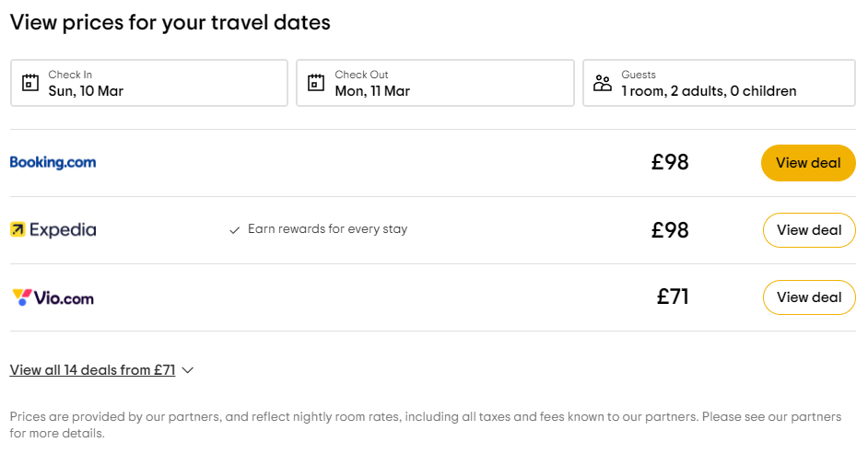Click the Expedia rewards checkmark icon
Screen dimensions: 868x454
click(235, 230)
